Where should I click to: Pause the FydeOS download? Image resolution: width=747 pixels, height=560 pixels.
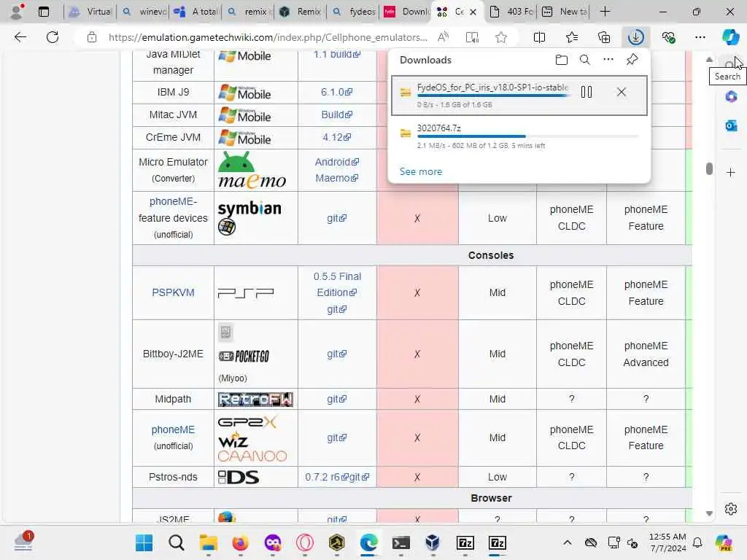pyautogui.click(x=587, y=92)
